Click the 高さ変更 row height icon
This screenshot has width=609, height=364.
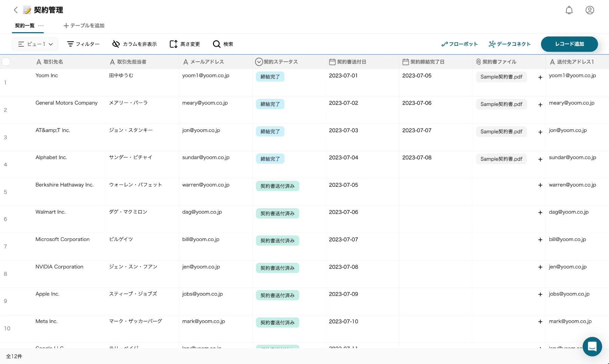(x=173, y=44)
